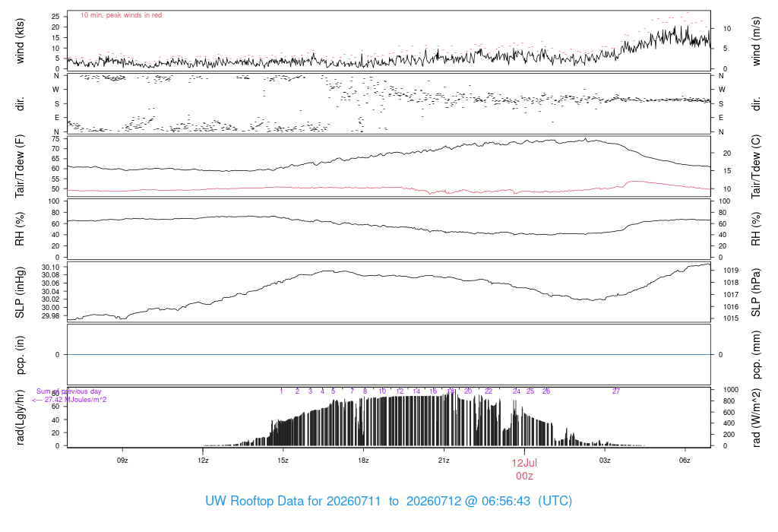This screenshot has height=532, width=778.
Task: Click the 12Jul 00z date label
Action: tap(524, 469)
